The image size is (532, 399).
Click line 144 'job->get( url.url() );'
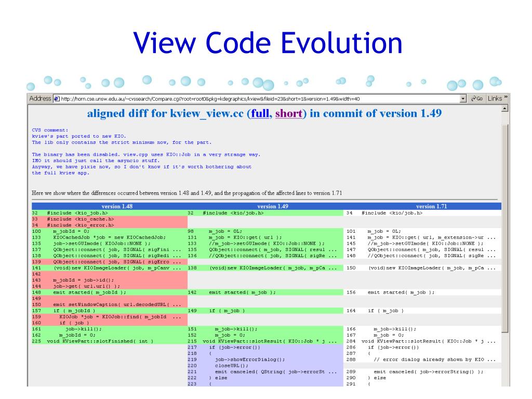110,286
